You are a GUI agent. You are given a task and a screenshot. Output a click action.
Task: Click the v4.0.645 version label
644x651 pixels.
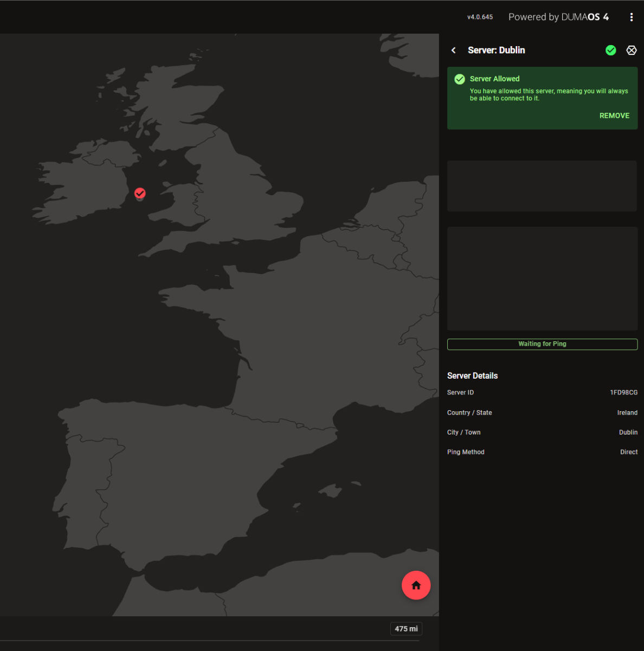click(x=480, y=17)
